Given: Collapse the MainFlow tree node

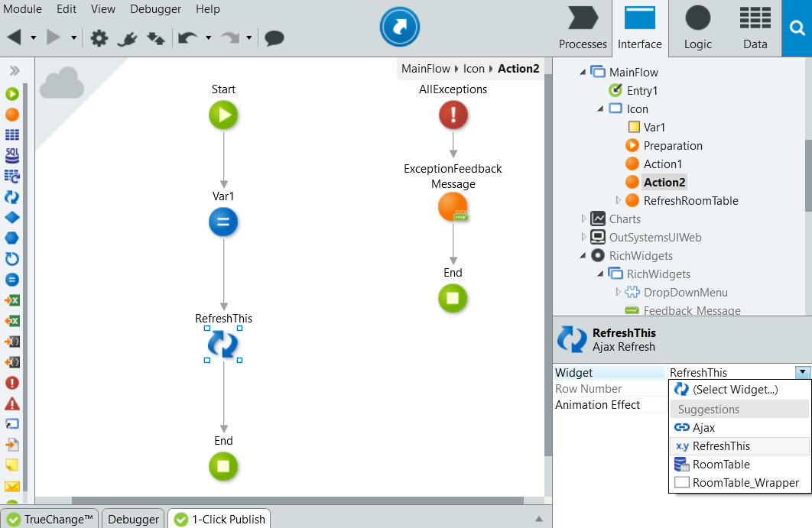Looking at the screenshot, I should (x=583, y=73).
